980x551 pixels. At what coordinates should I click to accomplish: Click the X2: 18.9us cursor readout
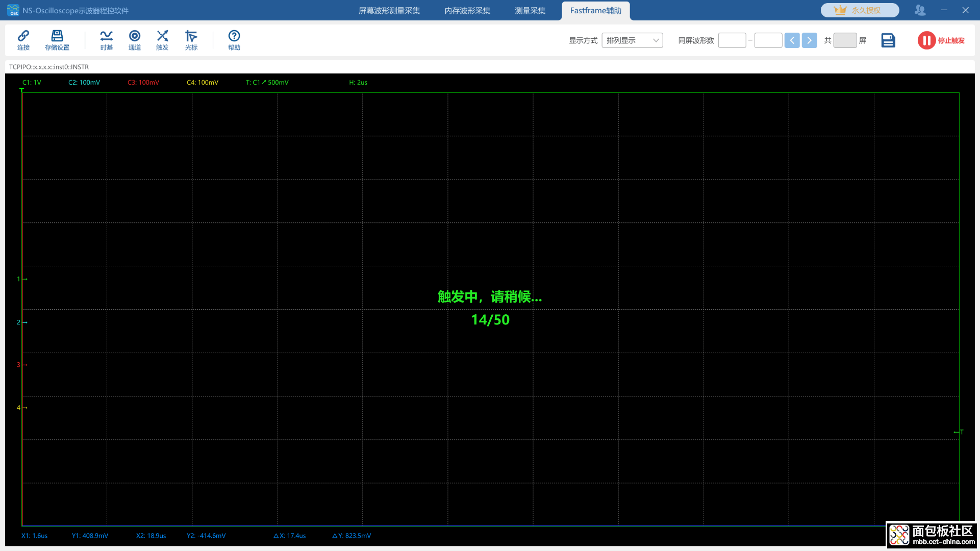point(151,536)
